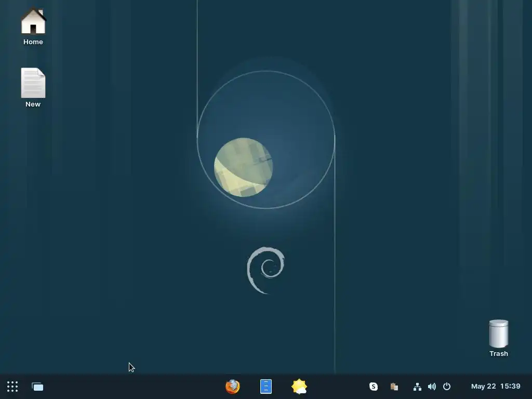
Task: Open the network connection indicator
Action: click(x=417, y=387)
